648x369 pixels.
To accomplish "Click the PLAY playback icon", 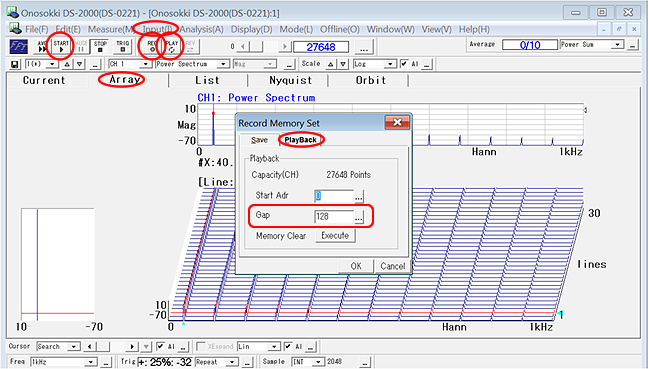I will (x=171, y=46).
